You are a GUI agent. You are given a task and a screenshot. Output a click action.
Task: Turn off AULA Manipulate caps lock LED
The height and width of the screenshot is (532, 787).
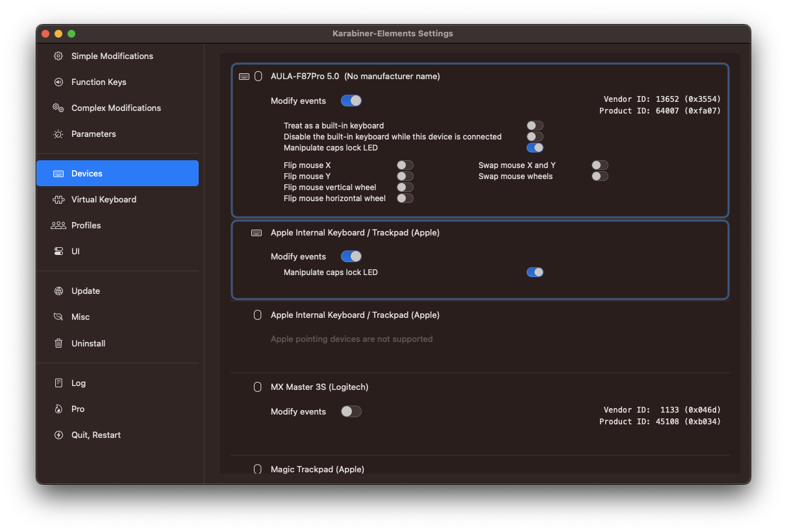(x=535, y=148)
